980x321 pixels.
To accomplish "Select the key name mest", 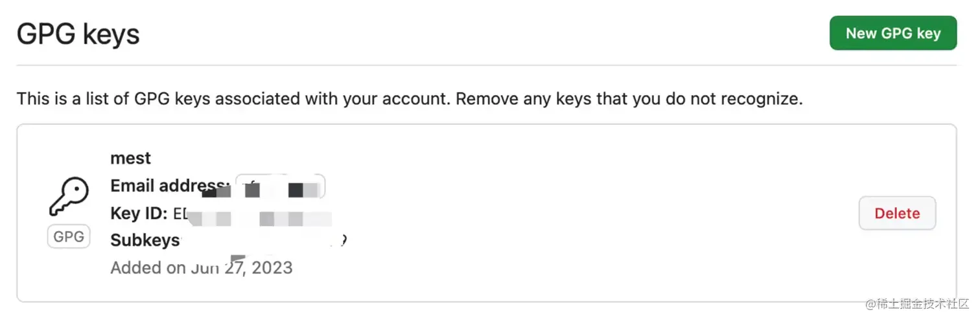I will coord(130,159).
